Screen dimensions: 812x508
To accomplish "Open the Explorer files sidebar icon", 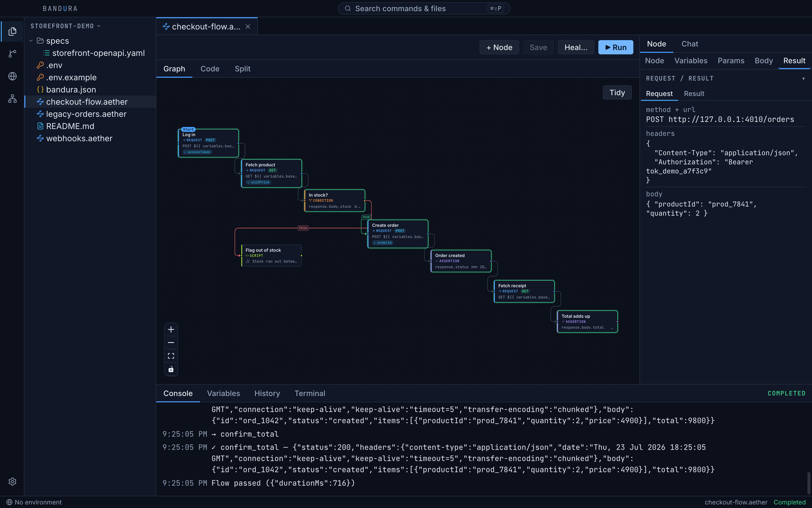I will click(x=12, y=31).
